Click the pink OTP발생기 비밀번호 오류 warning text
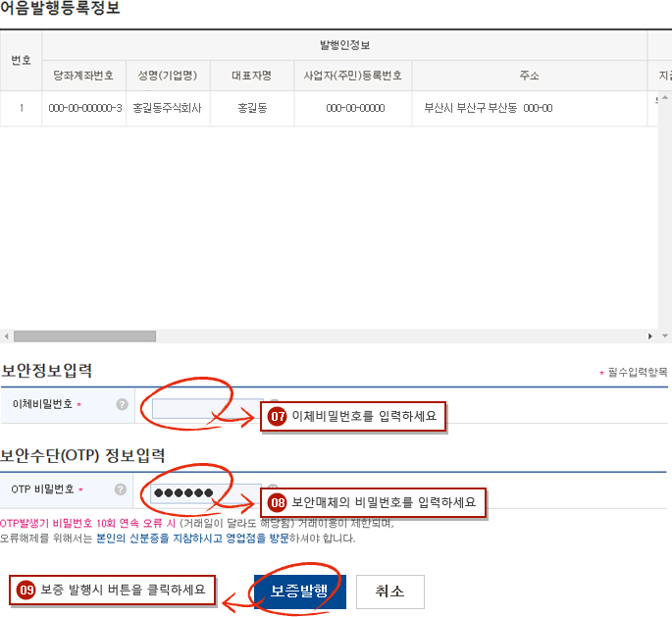The height and width of the screenshot is (617, 672). 88,523
